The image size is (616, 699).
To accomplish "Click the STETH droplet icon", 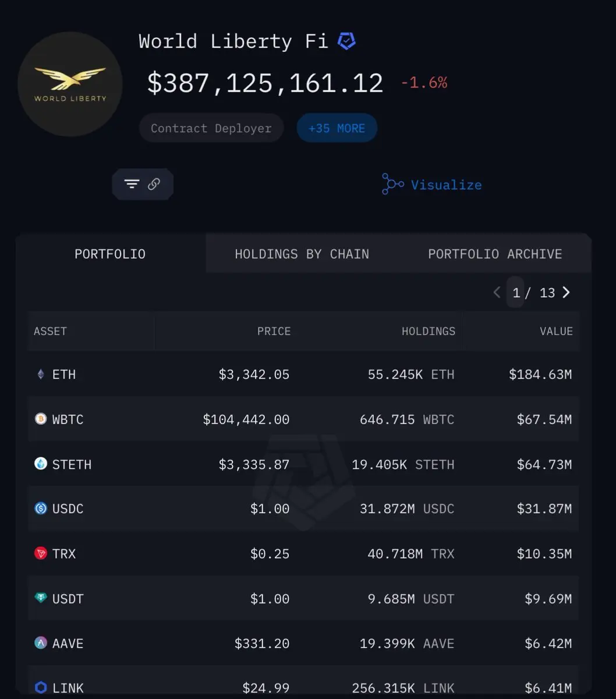I will pyautogui.click(x=41, y=464).
